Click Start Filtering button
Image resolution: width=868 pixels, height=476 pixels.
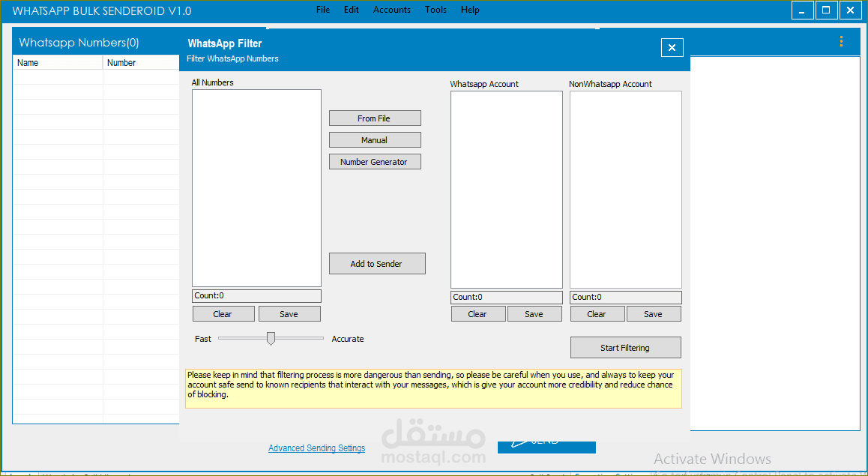[x=626, y=348]
